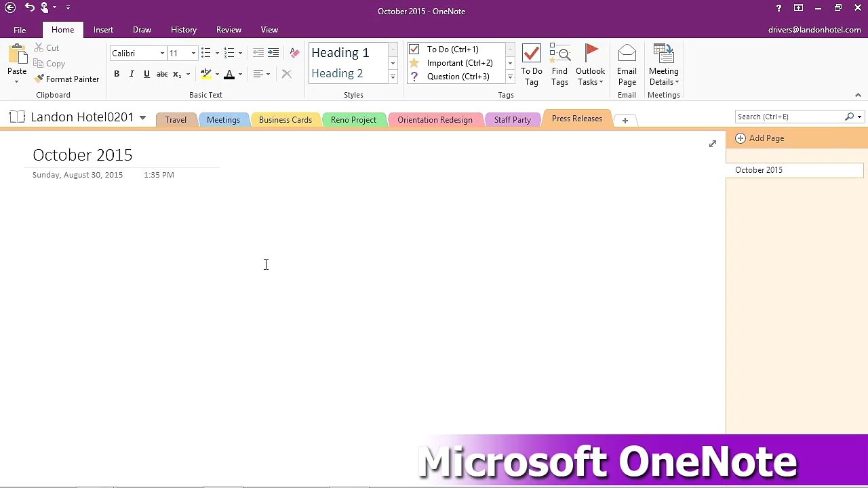Viewport: 868px width, 488px height.
Task: Open the Outlook Tasks flag menu
Action: 590,65
